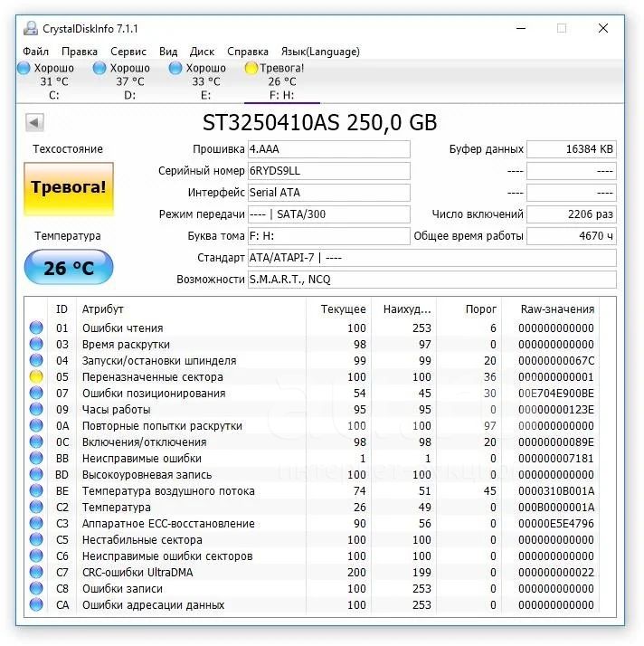Screen dimensions: 644x646
Task: Click status orb for C2 Температура
Action: tap(36, 507)
